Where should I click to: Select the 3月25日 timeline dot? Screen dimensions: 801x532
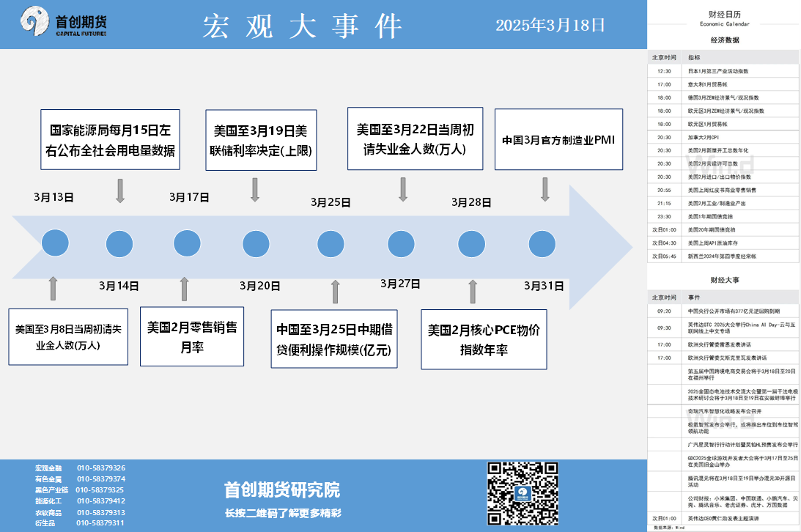tap(331, 244)
